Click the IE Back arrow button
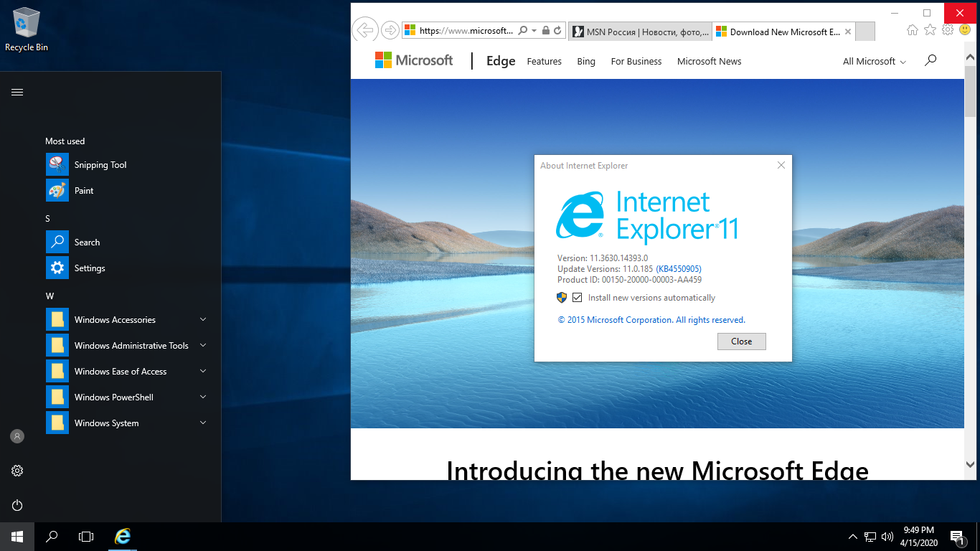 [x=365, y=30]
